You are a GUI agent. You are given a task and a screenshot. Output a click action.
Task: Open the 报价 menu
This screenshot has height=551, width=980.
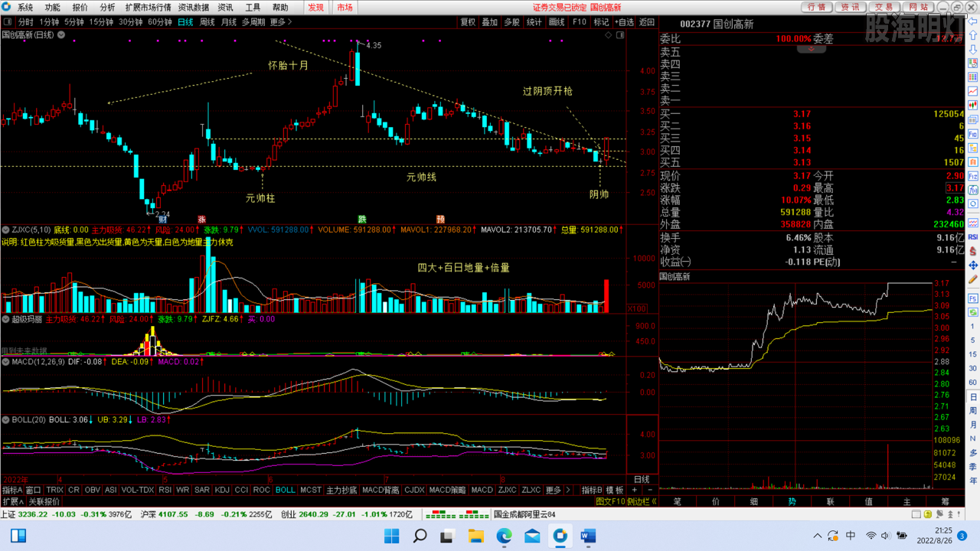(80, 8)
